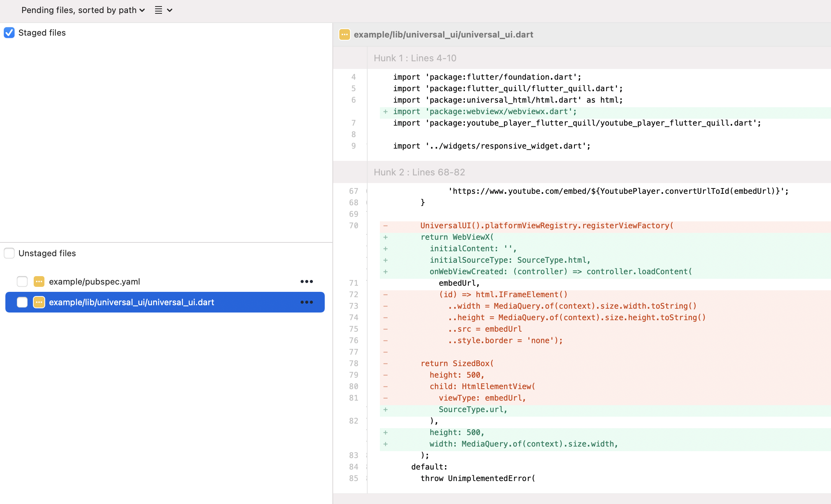Click the modified status icon beside universal_ui.dart in file list

tap(39, 302)
